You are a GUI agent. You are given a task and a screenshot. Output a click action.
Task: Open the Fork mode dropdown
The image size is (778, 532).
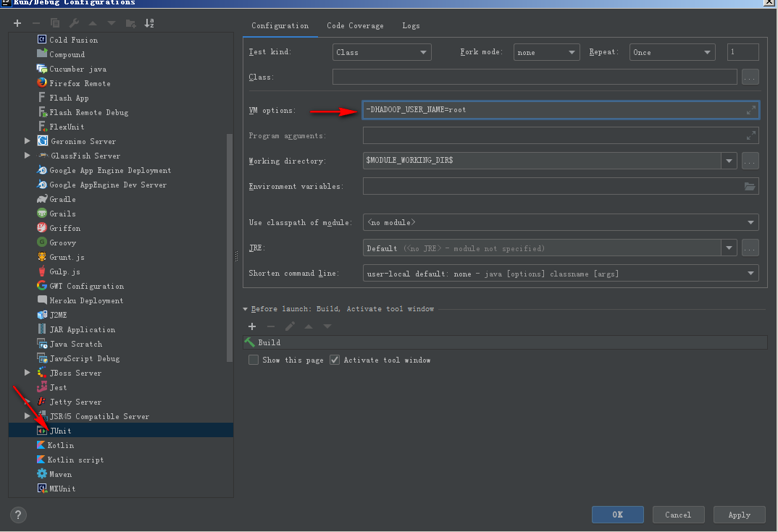pos(546,52)
